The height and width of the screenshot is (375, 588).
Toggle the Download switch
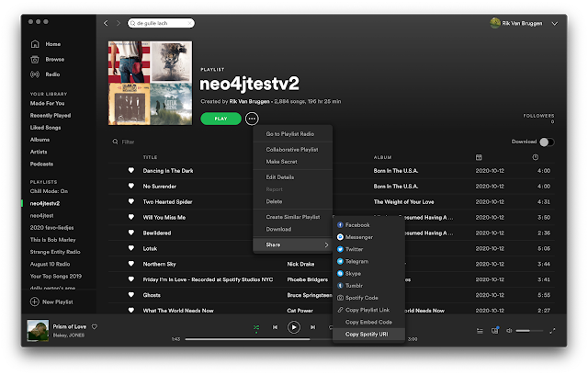pyautogui.click(x=547, y=142)
